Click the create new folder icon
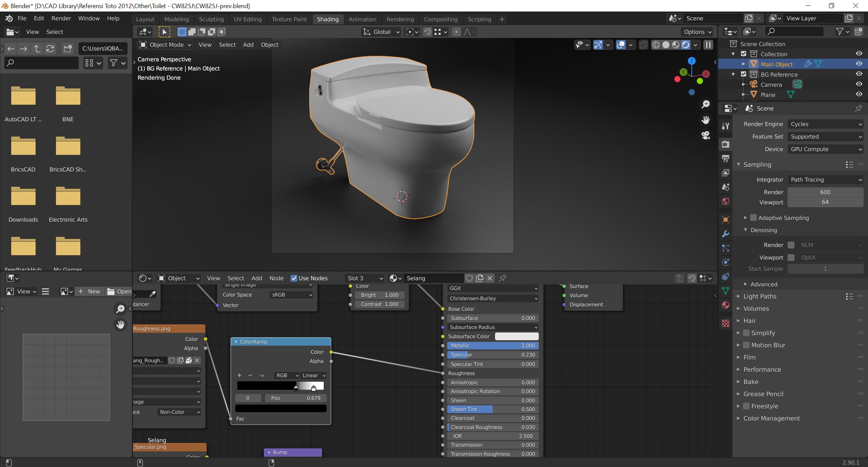Image resolution: width=868 pixels, height=467 pixels. tap(67, 48)
